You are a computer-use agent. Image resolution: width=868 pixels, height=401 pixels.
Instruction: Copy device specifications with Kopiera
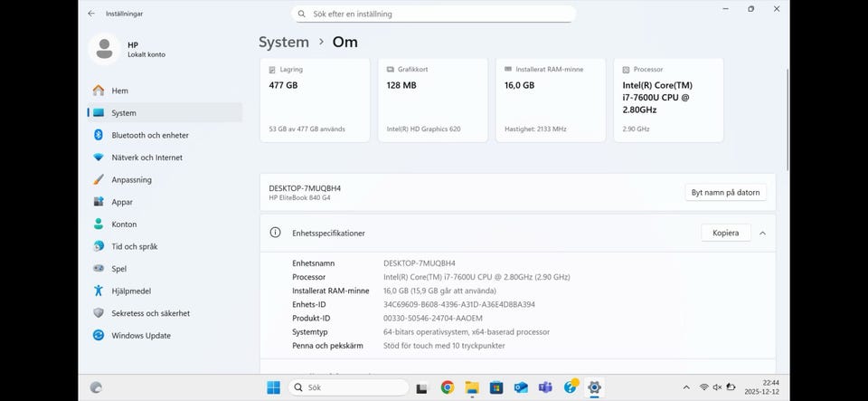pyautogui.click(x=726, y=234)
